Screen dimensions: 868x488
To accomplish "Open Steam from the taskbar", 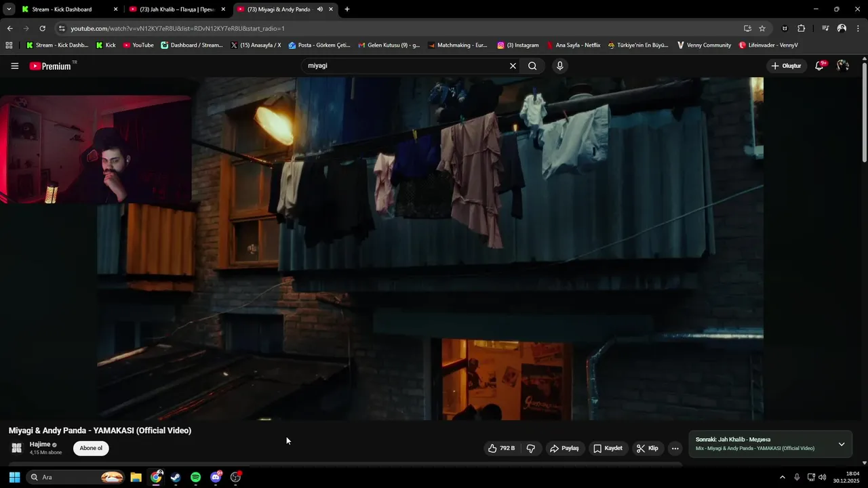I will 176,477.
